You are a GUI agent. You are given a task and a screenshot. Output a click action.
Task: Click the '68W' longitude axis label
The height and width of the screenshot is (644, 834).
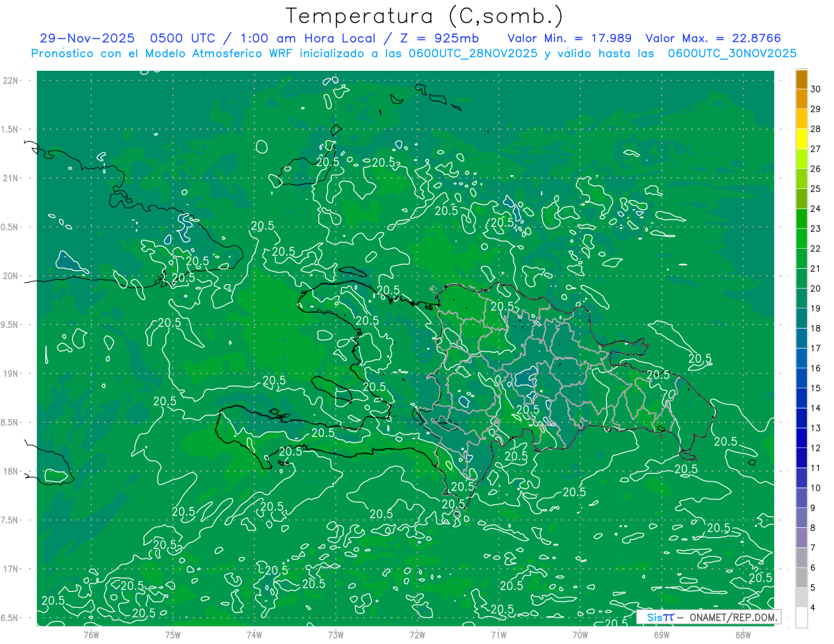[743, 634]
